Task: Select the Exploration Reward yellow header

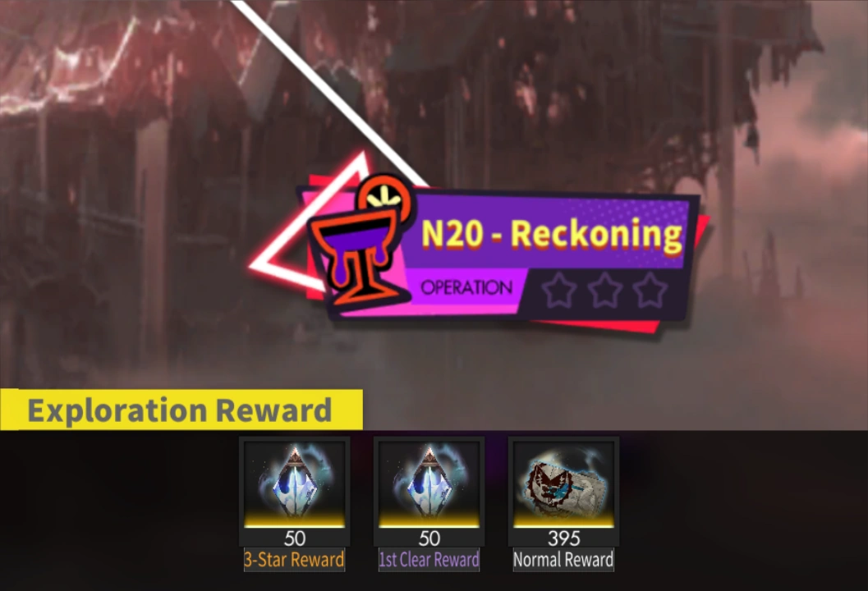Action: pos(181,410)
